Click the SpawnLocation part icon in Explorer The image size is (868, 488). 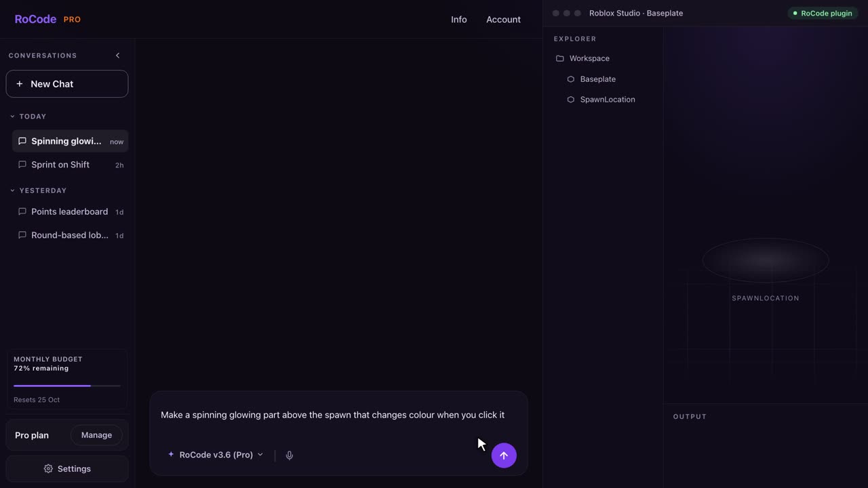pyautogui.click(x=571, y=100)
